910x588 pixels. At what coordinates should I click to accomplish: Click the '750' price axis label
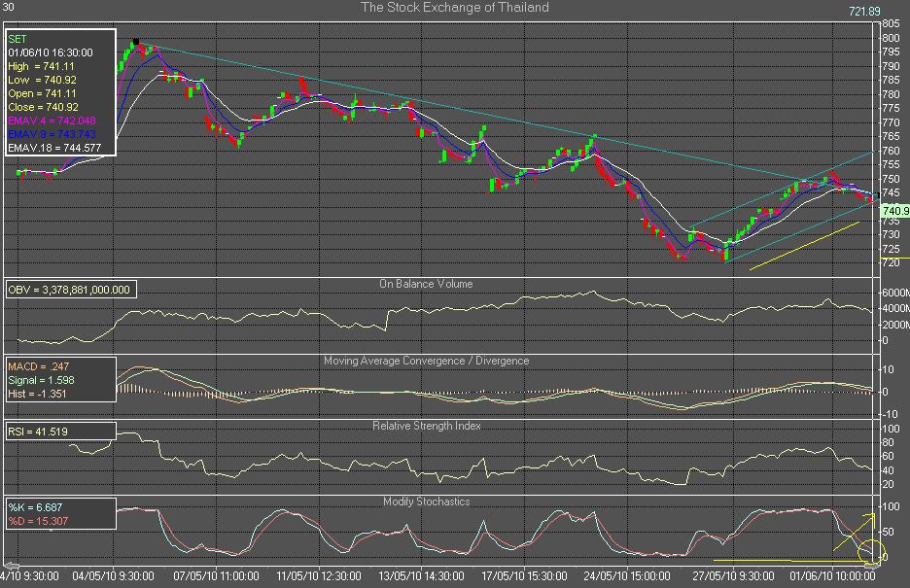point(892,179)
